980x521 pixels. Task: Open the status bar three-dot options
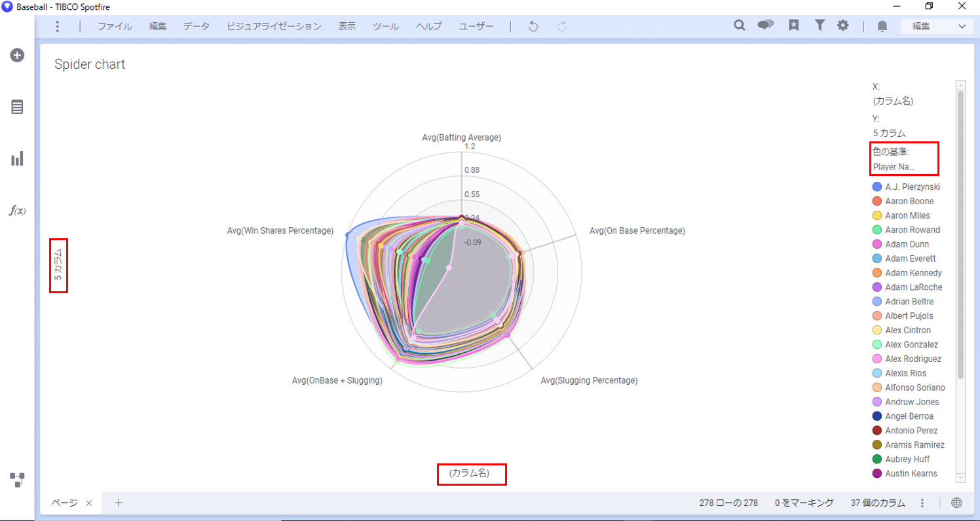922,503
